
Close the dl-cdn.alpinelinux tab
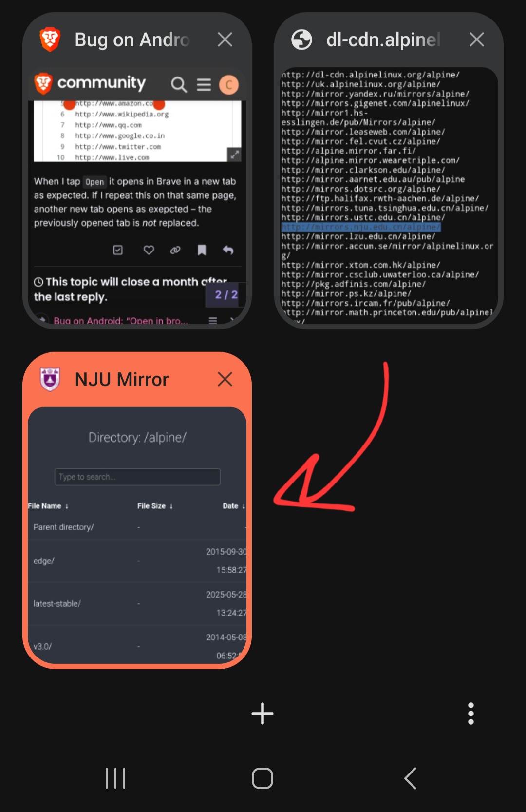coord(477,39)
